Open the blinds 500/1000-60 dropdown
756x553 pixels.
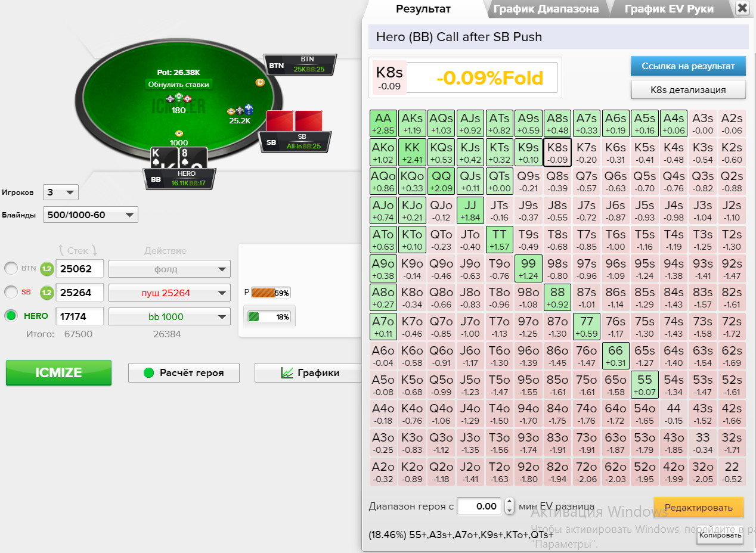[x=91, y=215]
